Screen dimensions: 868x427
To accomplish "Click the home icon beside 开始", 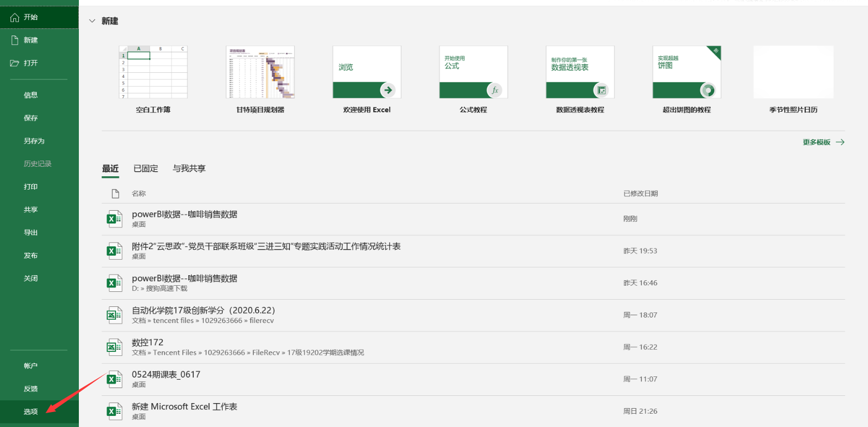I will click(15, 17).
